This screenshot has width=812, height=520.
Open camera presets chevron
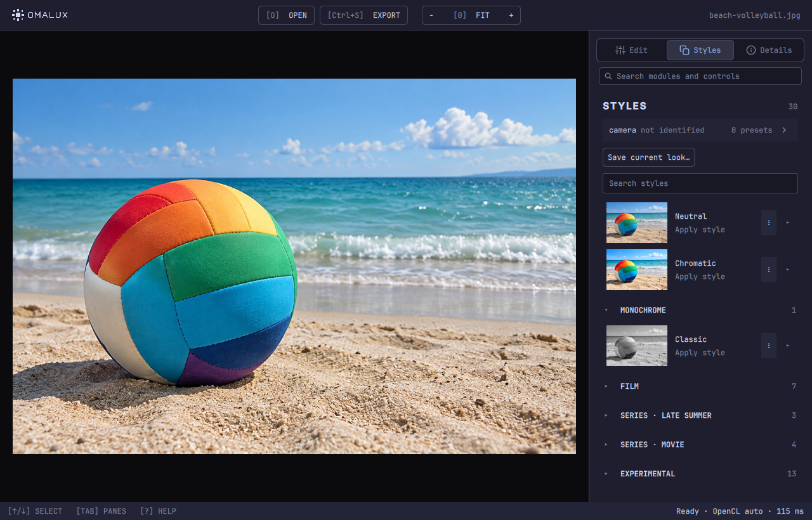784,130
